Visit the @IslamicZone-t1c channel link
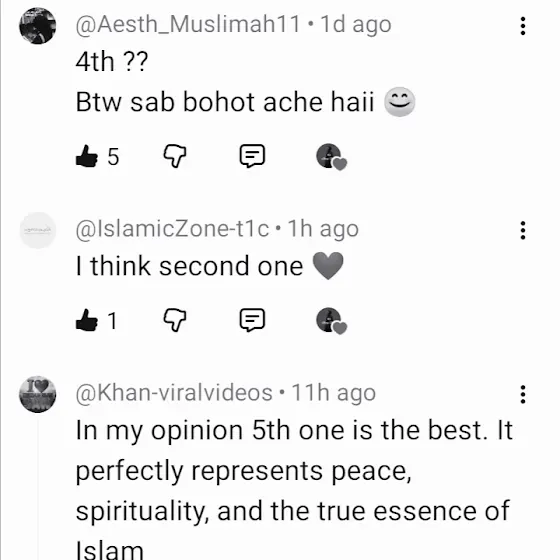 172,229
